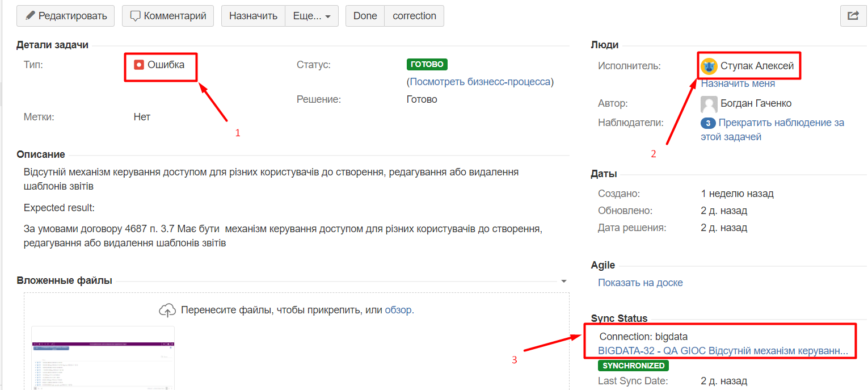Click the cloud upload icon
This screenshot has width=868, height=390.
click(x=167, y=311)
